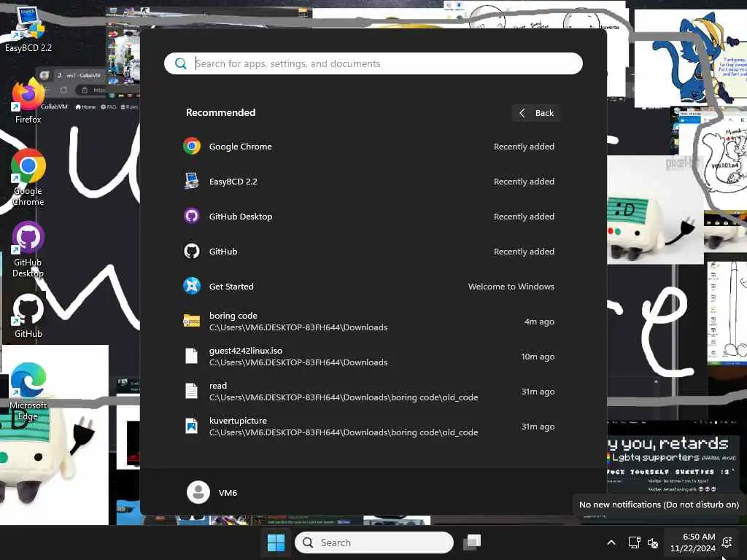
Task: Click the 10m ago timestamp for guest4242linux.iso
Action: click(x=538, y=357)
